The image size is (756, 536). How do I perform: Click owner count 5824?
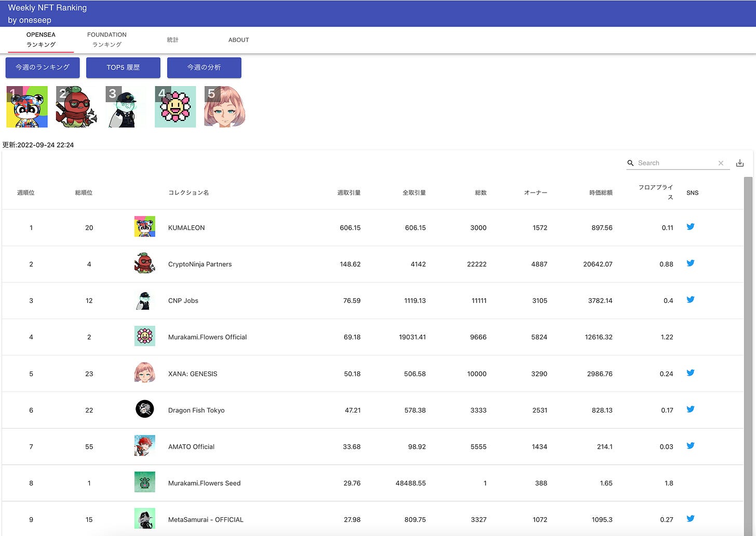coord(539,337)
